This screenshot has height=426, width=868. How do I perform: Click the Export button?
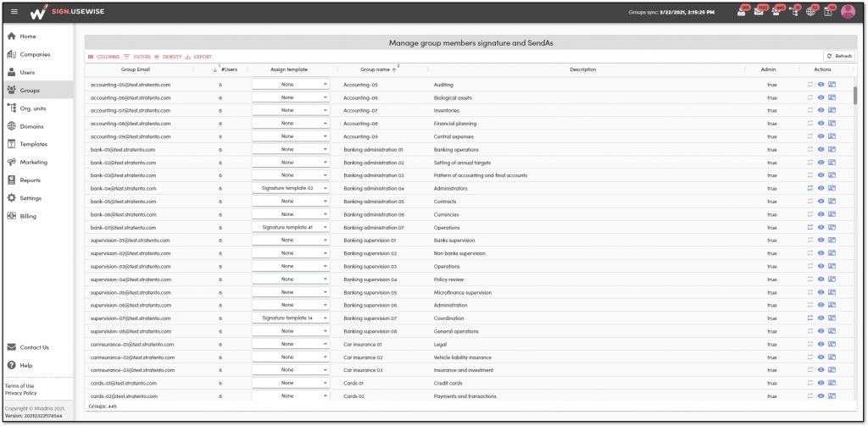[x=198, y=57]
